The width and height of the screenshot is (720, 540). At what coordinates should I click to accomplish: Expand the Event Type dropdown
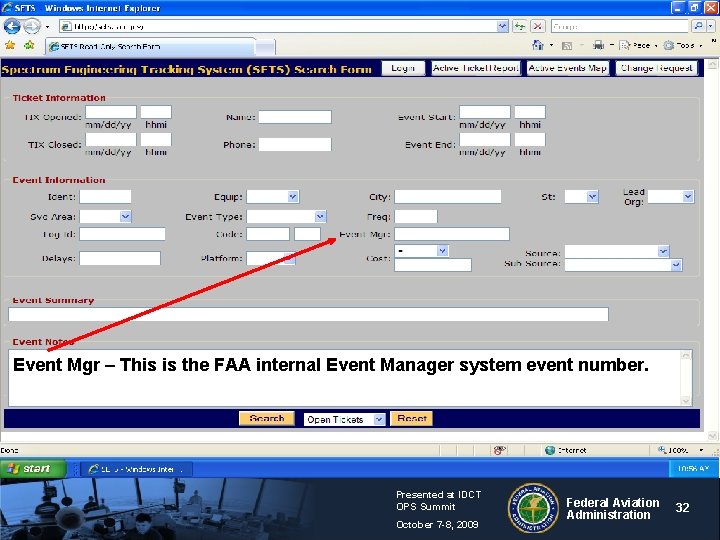(320, 216)
